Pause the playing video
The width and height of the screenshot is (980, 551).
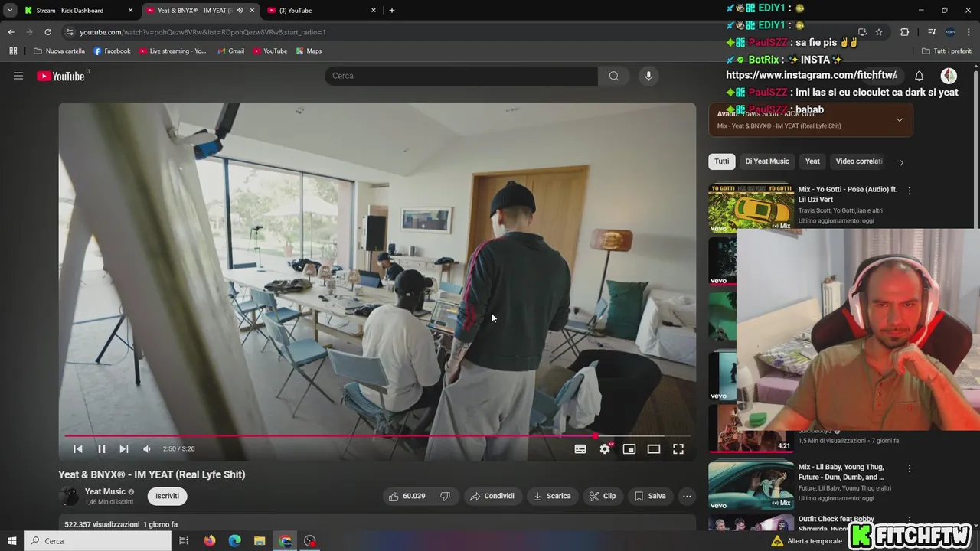(101, 449)
